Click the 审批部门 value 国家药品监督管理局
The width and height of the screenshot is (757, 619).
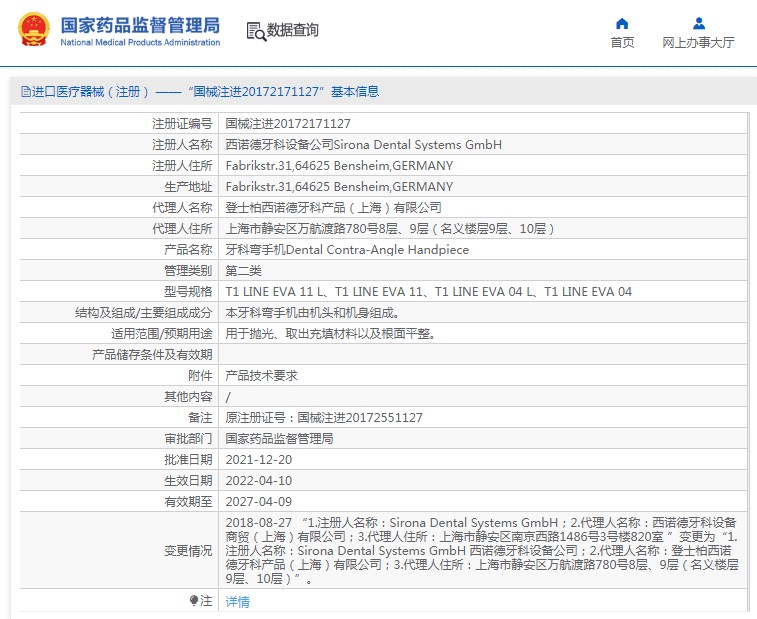point(280,439)
